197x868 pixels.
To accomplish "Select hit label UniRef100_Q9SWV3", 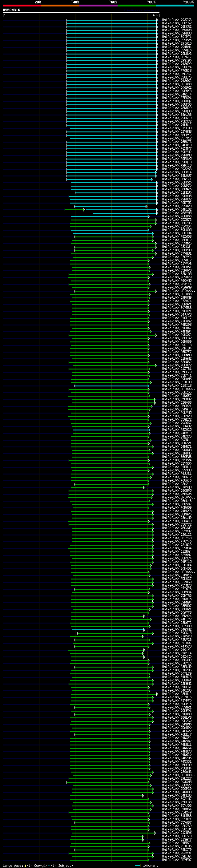I will pos(177,206).
